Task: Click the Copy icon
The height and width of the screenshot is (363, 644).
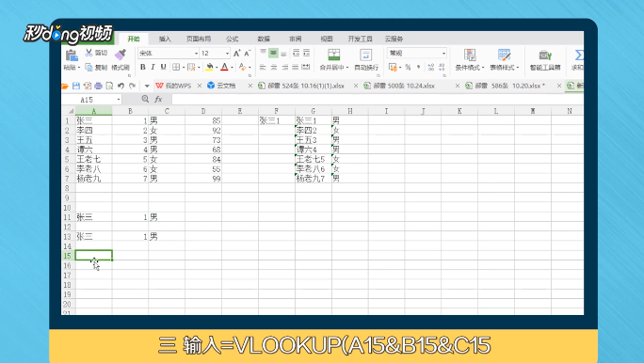Action: coord(89,67)
